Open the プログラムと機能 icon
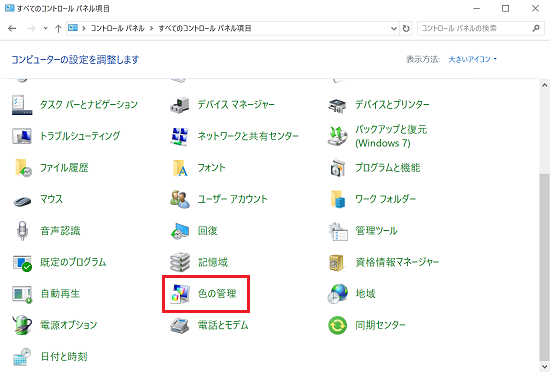This screenshot has height=372, width=550. [337, 168]
